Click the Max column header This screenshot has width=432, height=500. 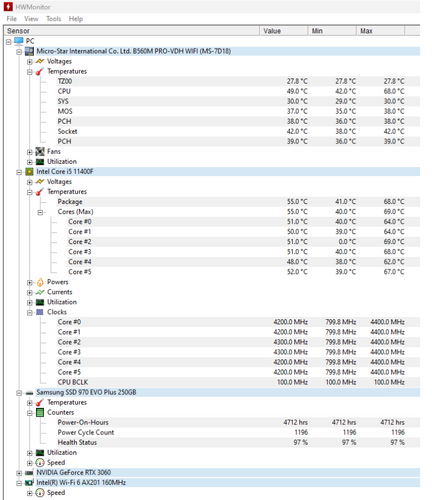[x=380, y=31]
